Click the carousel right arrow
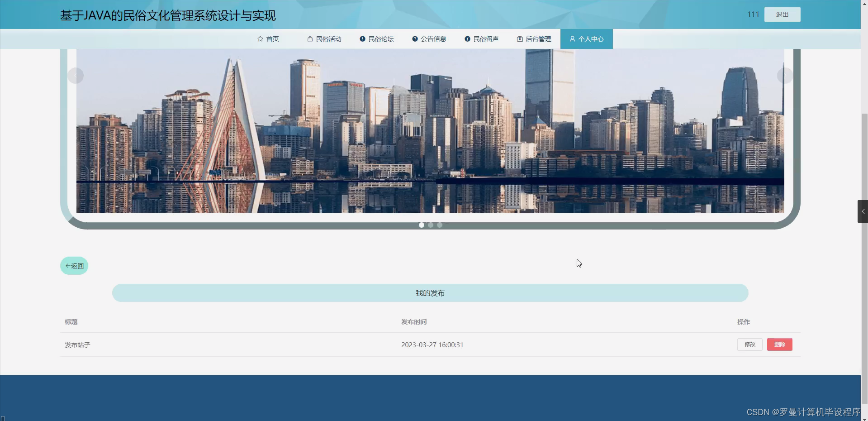This screenshot has width=868, height=421. click(786, 75)
